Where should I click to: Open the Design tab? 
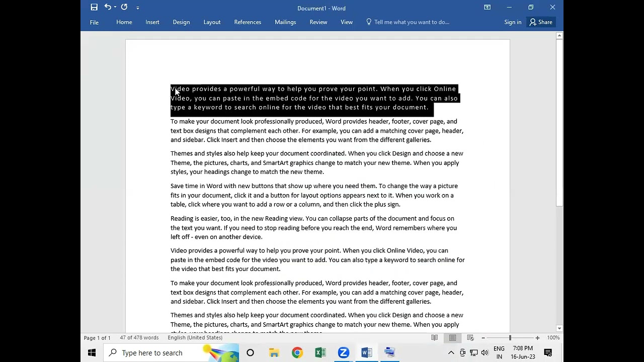[181, 22]
